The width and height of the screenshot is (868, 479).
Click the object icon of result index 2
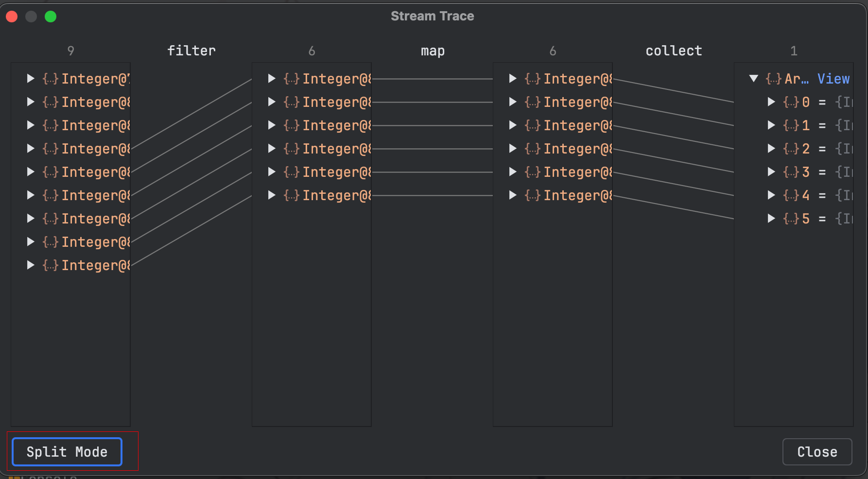point(791,149)
